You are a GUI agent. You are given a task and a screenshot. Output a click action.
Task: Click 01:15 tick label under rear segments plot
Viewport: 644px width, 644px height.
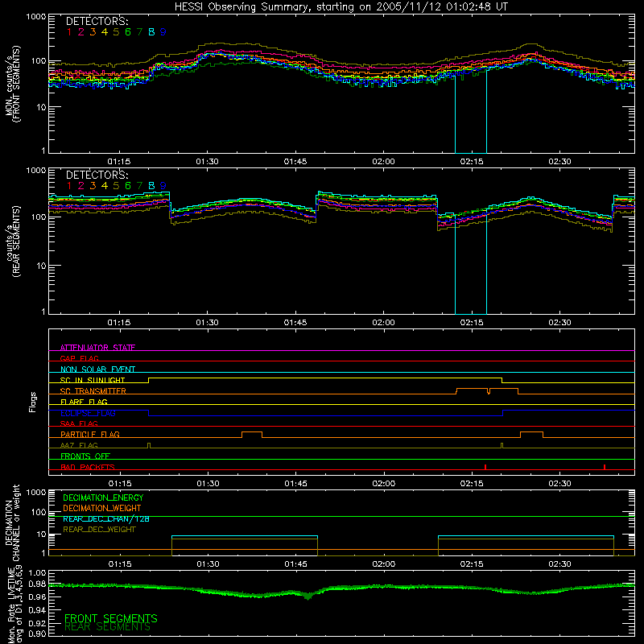coord(119,323)
